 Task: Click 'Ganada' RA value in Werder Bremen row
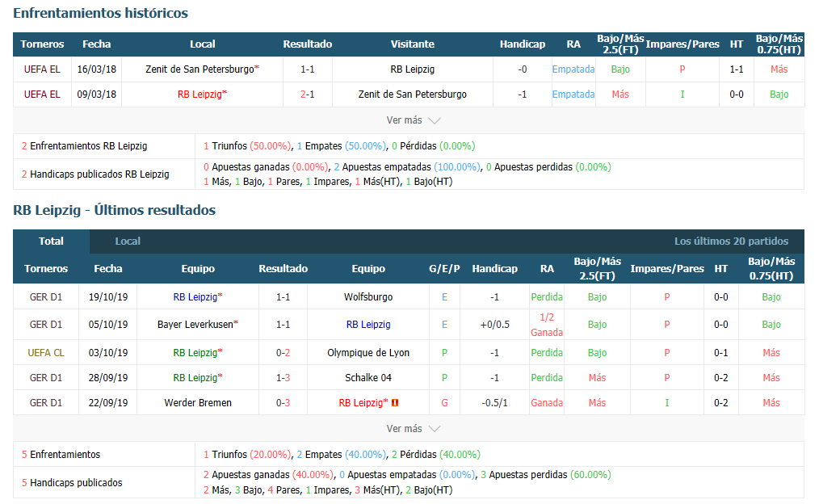(547, 403)
